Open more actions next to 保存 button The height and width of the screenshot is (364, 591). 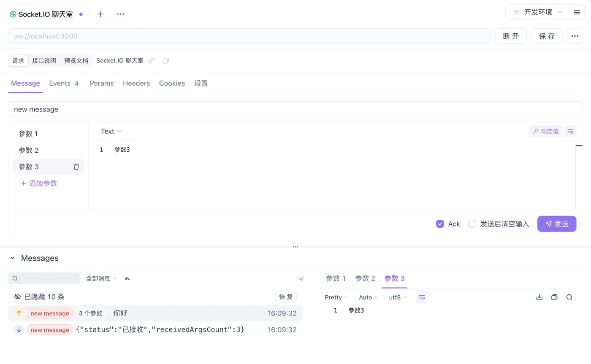tap(575, 36)
